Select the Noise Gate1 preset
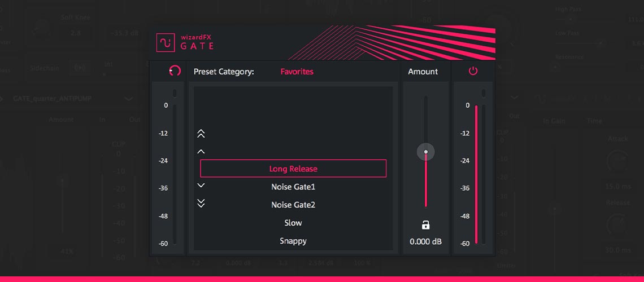The height and width of the screenshot is (282, 644). pyautogui.click(x=293, y=187)
